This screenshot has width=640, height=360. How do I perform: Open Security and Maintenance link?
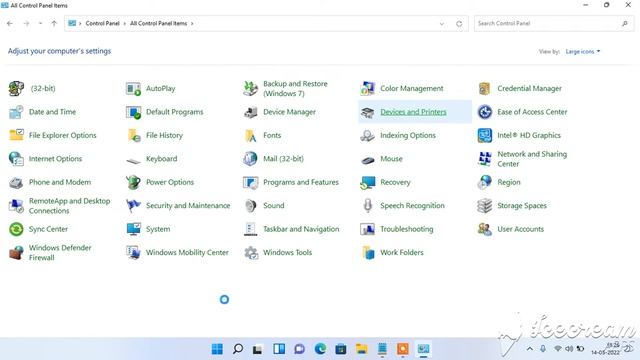(x=188, y=206)
